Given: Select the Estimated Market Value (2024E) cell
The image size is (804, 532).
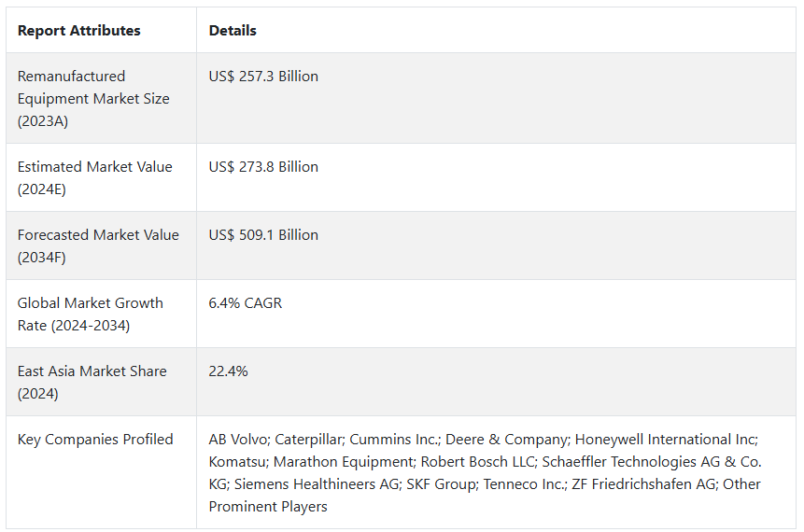Looking at the screenshot, I should (95, 177).
